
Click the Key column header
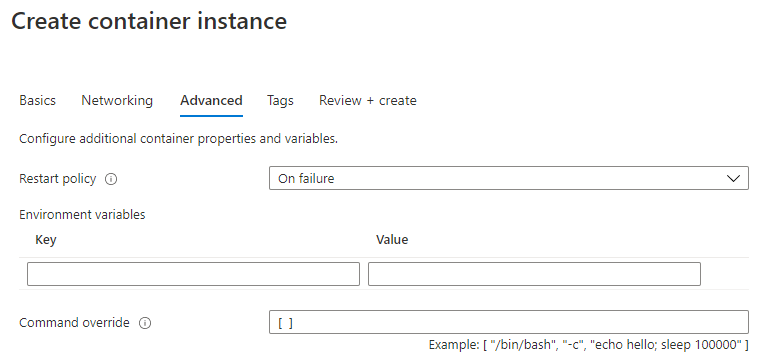(46, 240)
